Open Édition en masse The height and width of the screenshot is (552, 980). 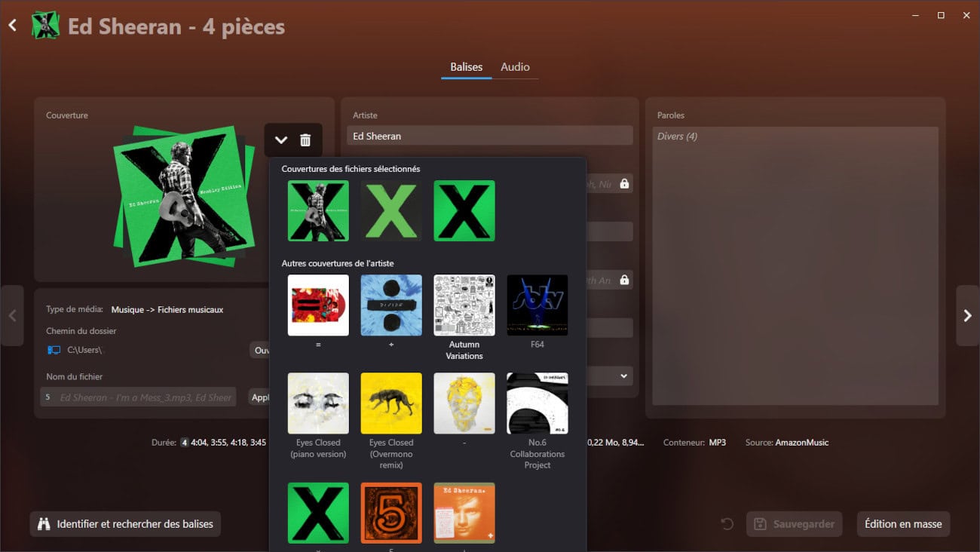(x=903, y=523)
